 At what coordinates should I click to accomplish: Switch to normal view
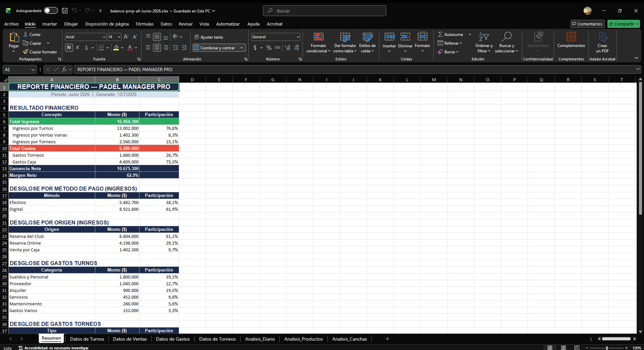click(x=550, y=348)
